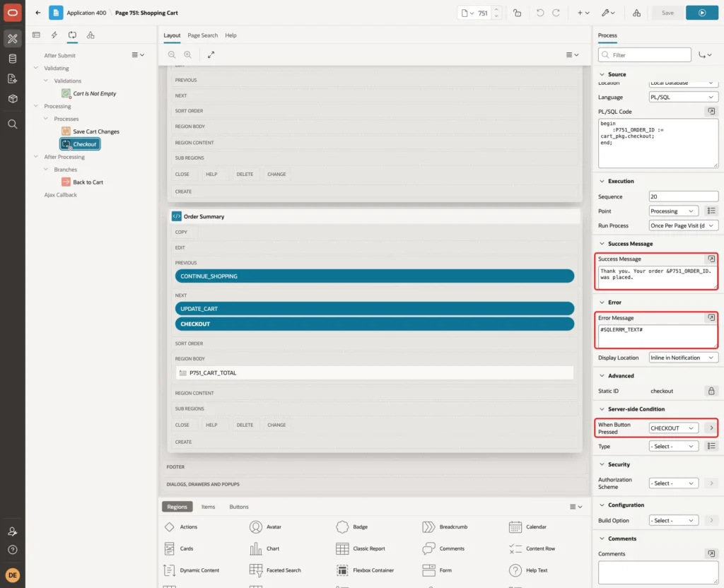This screenshot has height=588, width=724.
Task: Open Success Message editor popup icon
Action: (711, 259)
